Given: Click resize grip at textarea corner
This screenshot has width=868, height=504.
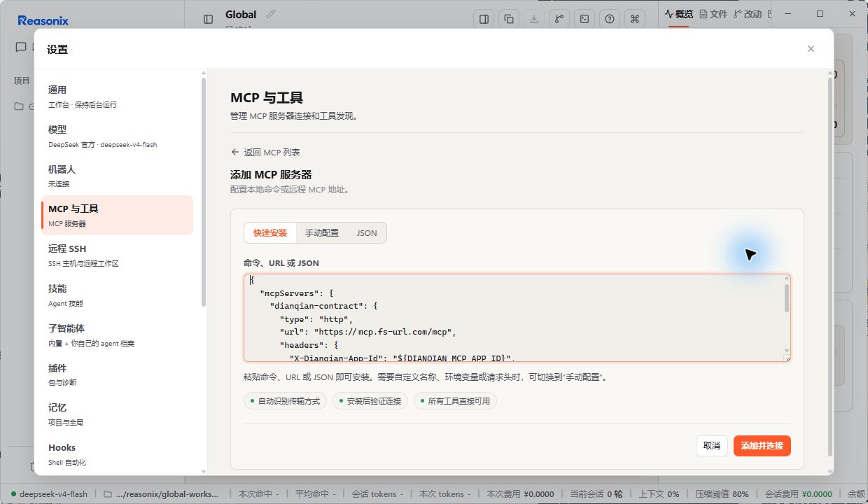Looking at the screenshot, I should (787, 358).
